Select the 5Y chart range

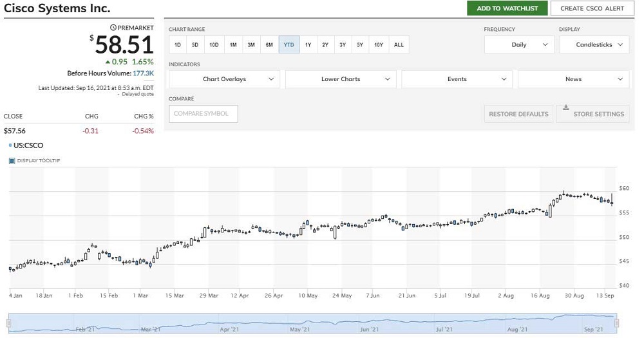pos(360,45)
